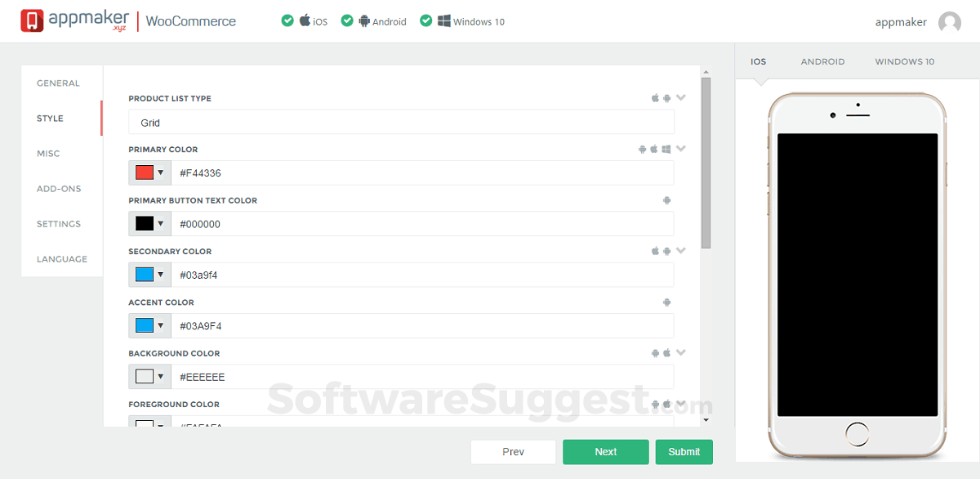The height and width of the screenshot is (479, 980).
Task: Open the Primary Color swatch dropdown arrow
Action: click(160, 172)
